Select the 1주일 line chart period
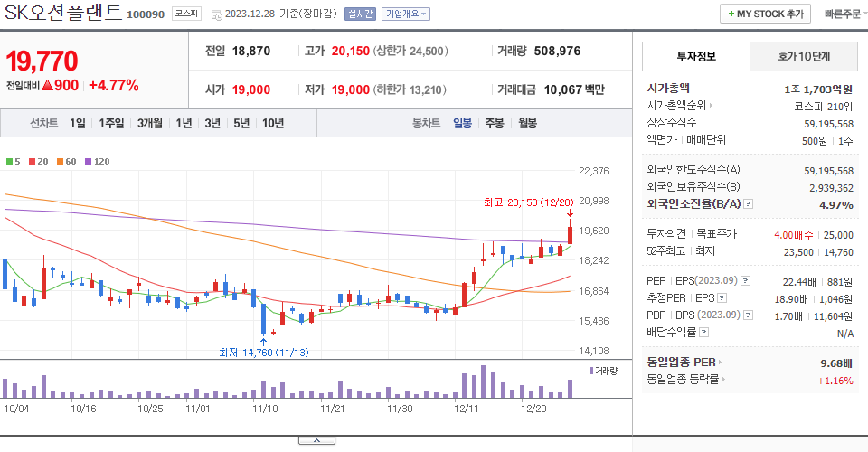This screenshot has width=868, height=452. tap(111, 123)
